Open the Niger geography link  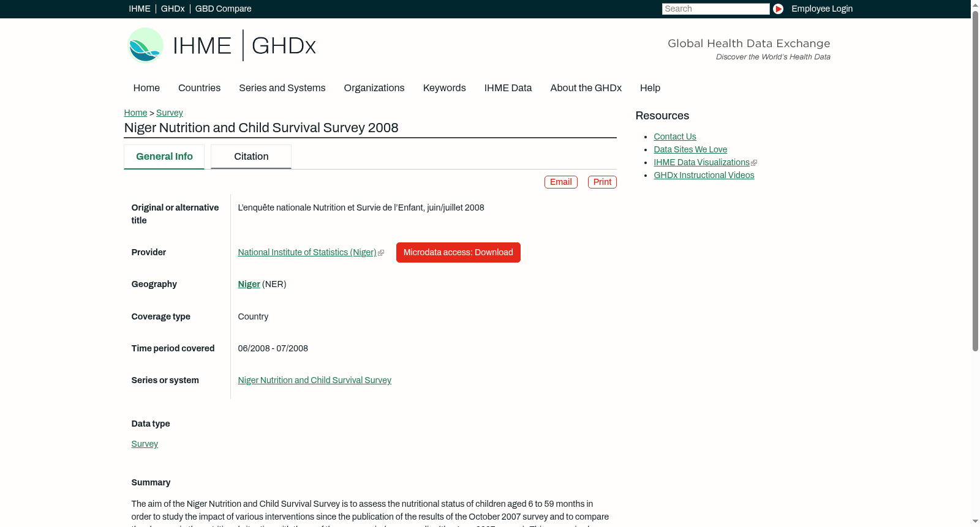249,284
